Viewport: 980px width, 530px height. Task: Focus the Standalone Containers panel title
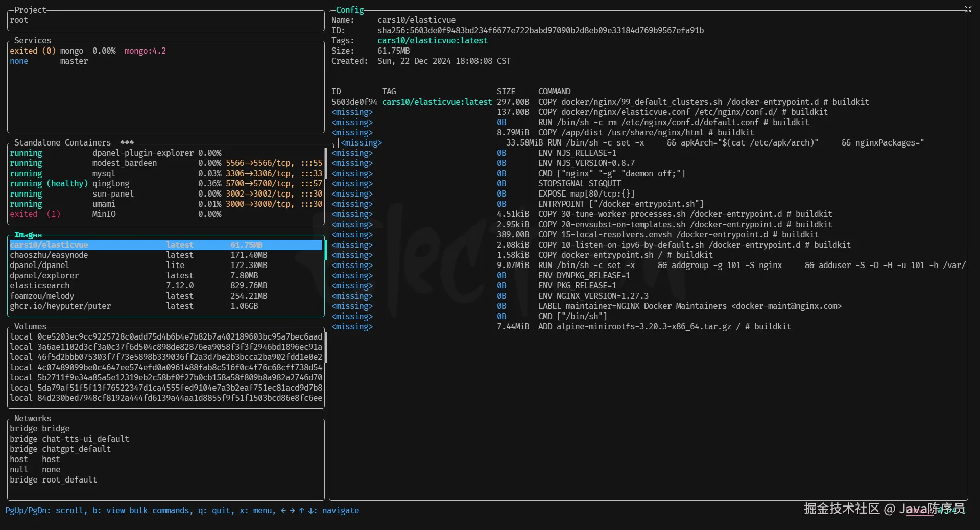click(62, 142)
